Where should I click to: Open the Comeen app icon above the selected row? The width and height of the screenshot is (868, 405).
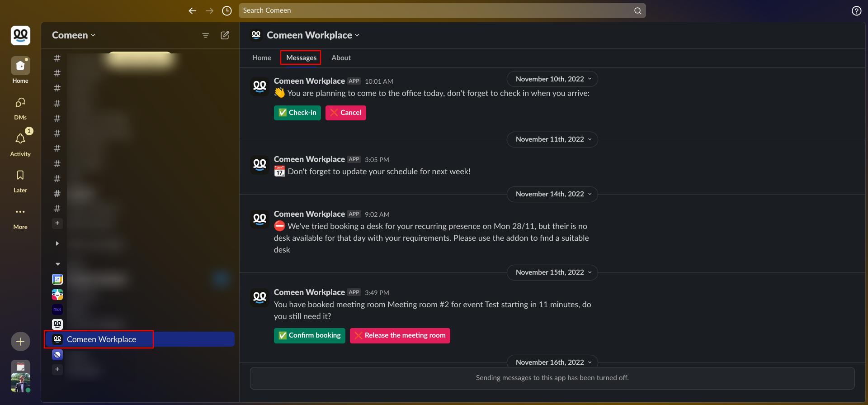tap(57, 324)
